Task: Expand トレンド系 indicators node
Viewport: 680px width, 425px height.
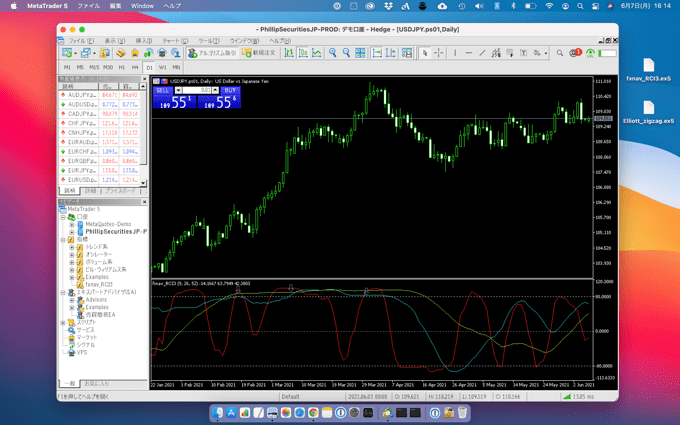Action: 72,247
